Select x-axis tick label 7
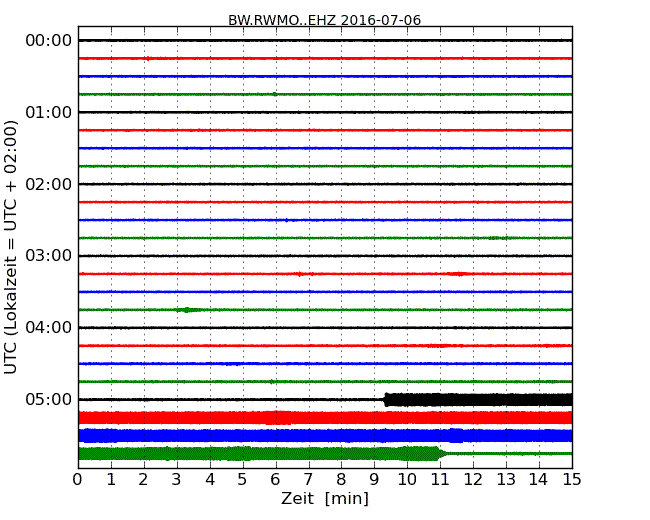 (308, 480)
